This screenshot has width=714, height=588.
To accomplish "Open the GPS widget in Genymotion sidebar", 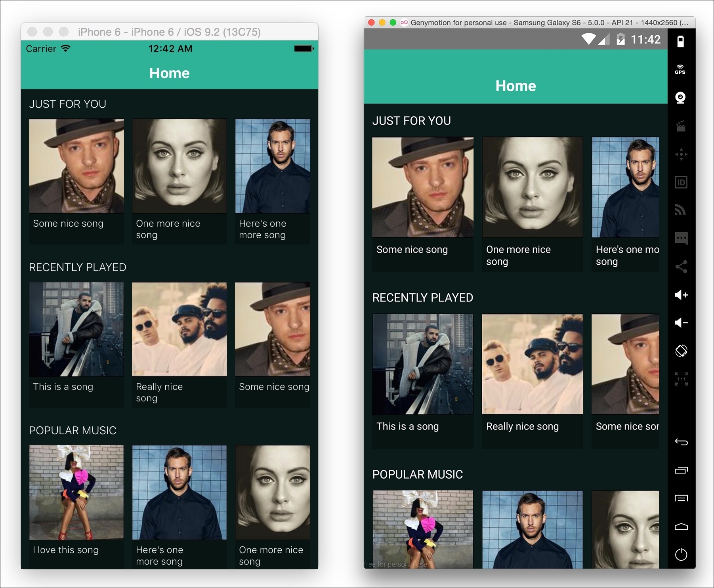I will pos(680,70).
